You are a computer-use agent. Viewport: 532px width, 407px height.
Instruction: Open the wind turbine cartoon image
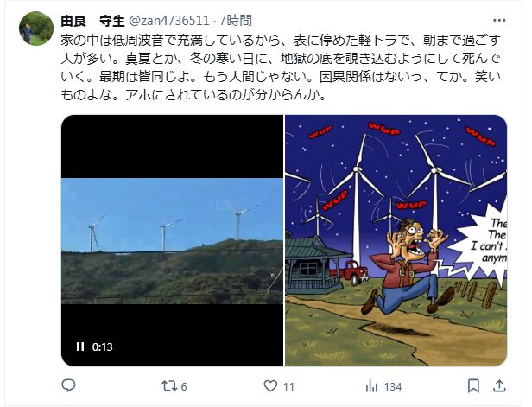(x=396, y=240)
